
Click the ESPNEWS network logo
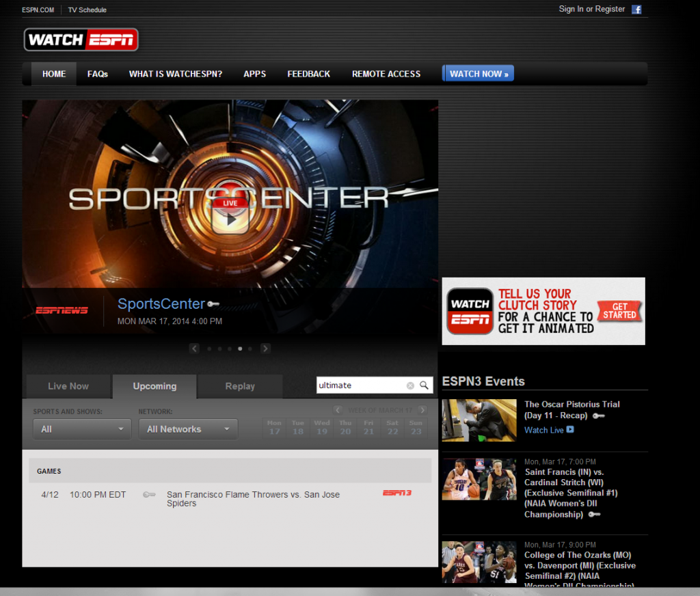coord(62,310)
